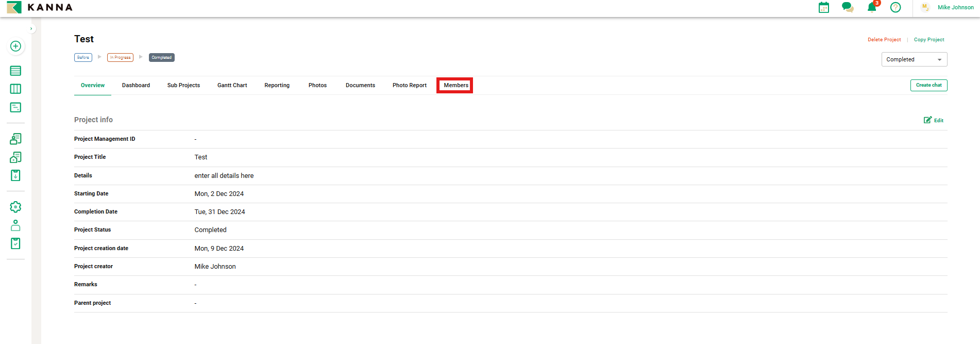The height and width of the screenshot is (344, 980).
Task: Open notifications bell with badge 3
Action: (x=872, y=7)
